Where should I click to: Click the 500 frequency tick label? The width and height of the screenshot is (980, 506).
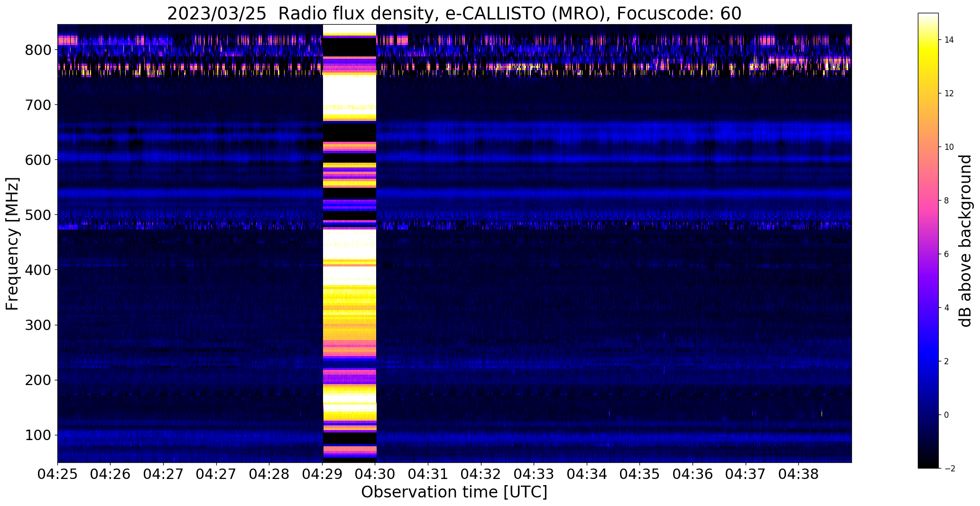[38, 215]
